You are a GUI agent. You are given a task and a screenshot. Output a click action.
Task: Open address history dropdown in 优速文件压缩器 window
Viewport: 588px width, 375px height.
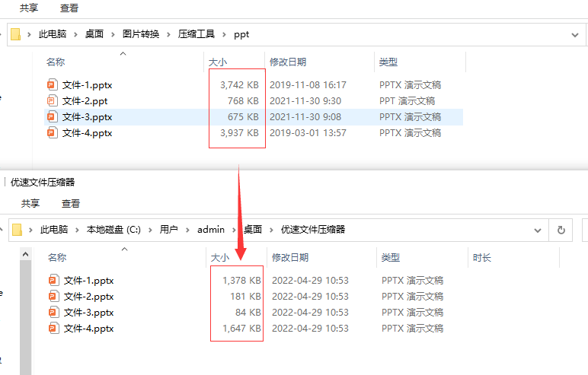click(x=538, y=230)
